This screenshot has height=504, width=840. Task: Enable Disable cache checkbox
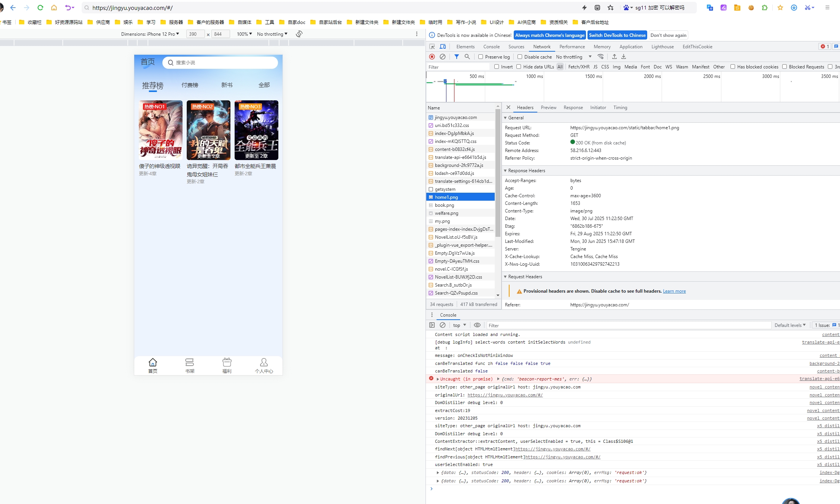520,57
